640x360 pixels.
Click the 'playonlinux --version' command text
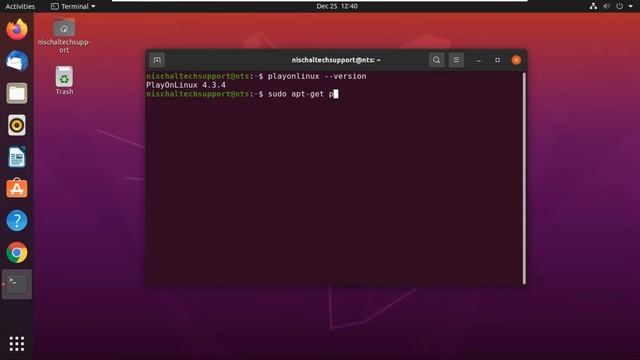(317, 76)
